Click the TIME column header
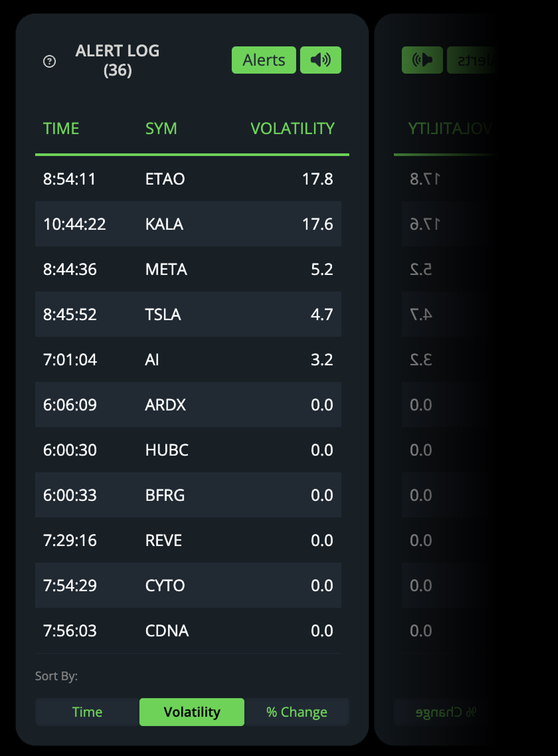558x756 pixels. tap(61, 129)
